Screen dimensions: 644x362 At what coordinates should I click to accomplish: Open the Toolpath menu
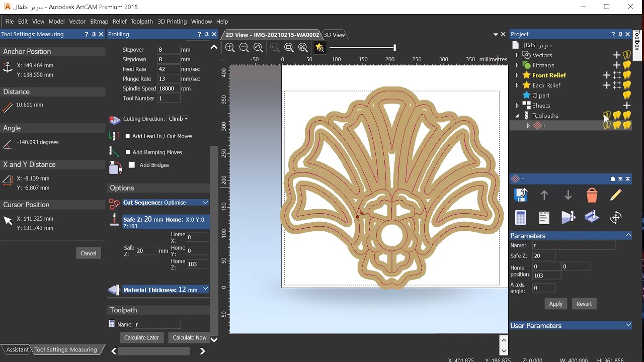(x=142, y=22)
